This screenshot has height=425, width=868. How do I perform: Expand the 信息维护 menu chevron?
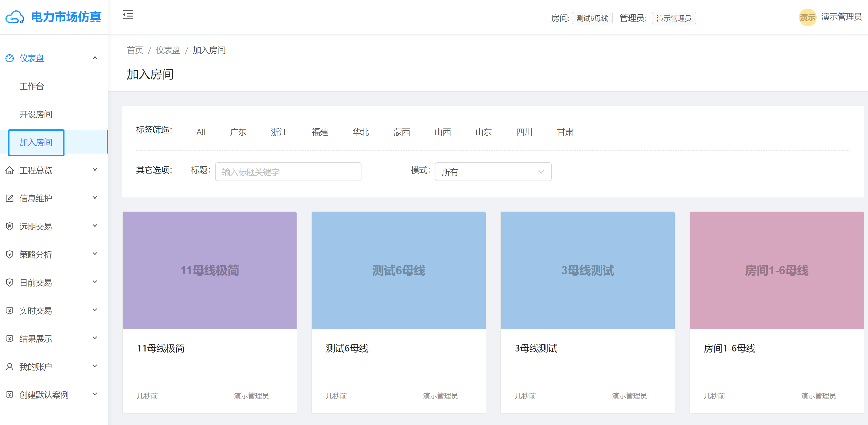point(95,198)
